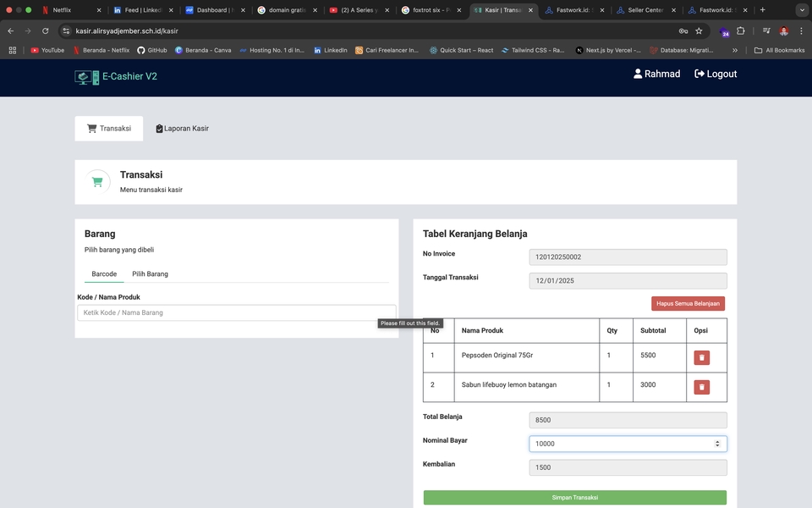Open Cari Freelancer bookmark
Screen dimensions: 812x508
[x=387, y=50]
